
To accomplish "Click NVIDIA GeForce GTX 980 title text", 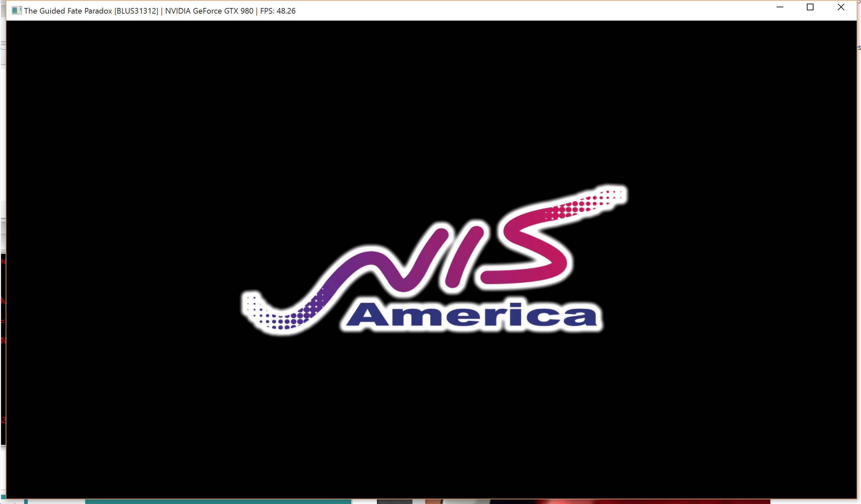I will 209,11.
